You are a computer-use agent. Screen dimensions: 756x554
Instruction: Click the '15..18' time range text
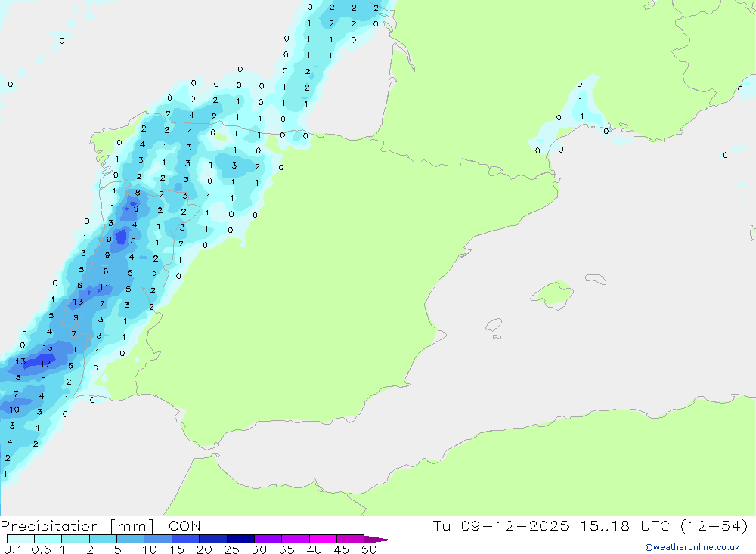point(605,525)
